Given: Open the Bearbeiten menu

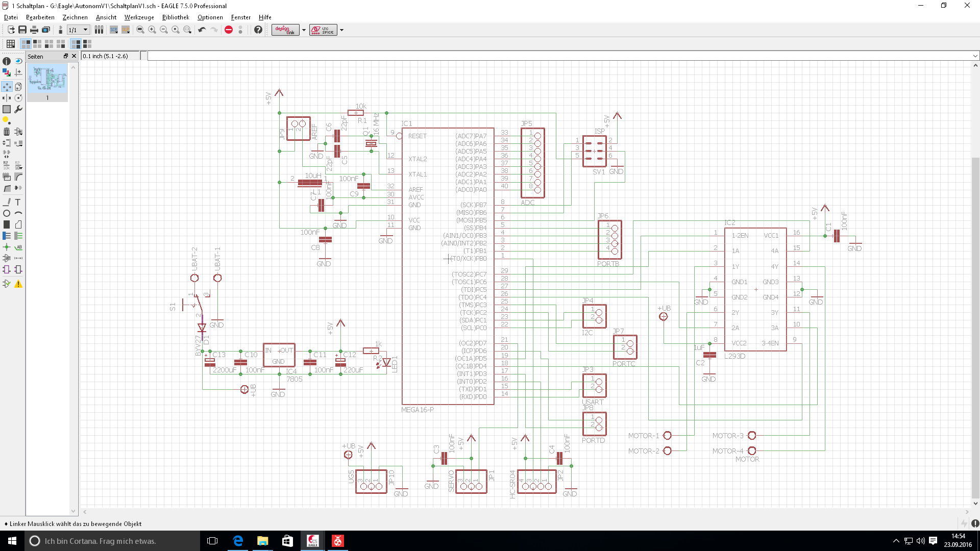Looking at the screenshot, I should coord(40,17).
